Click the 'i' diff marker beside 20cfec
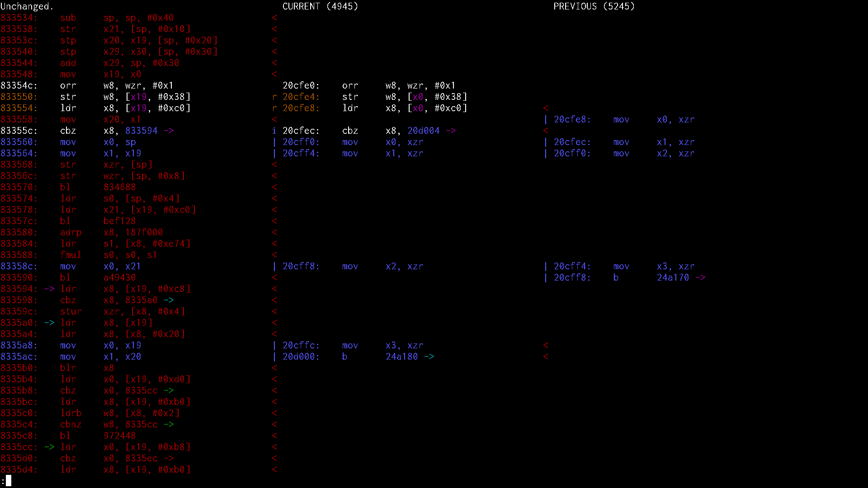The width and height of the screenshot is (868, 488). [274, 131]
